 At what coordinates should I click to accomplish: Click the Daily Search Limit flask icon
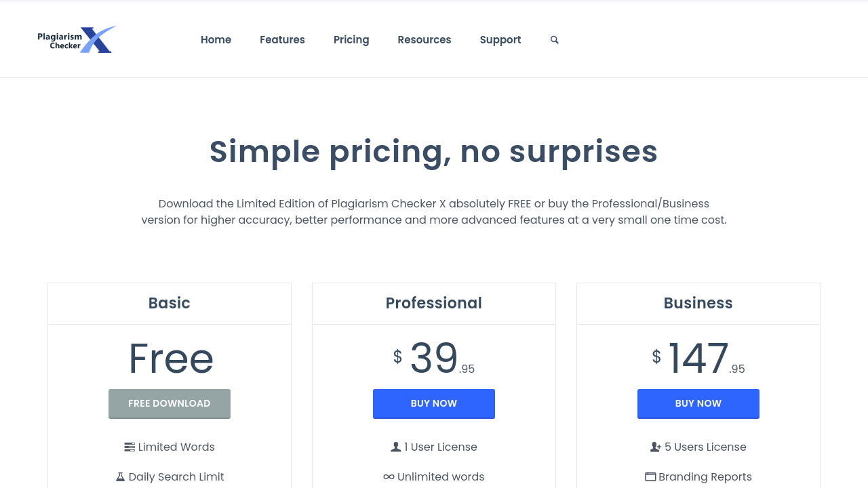click(120, 477)
